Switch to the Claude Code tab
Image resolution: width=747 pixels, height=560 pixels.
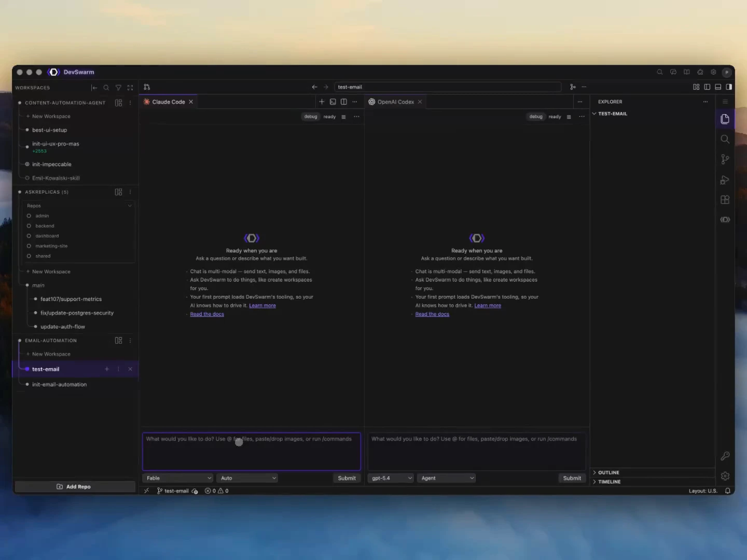pyautogui.click(x=169, y=102)
